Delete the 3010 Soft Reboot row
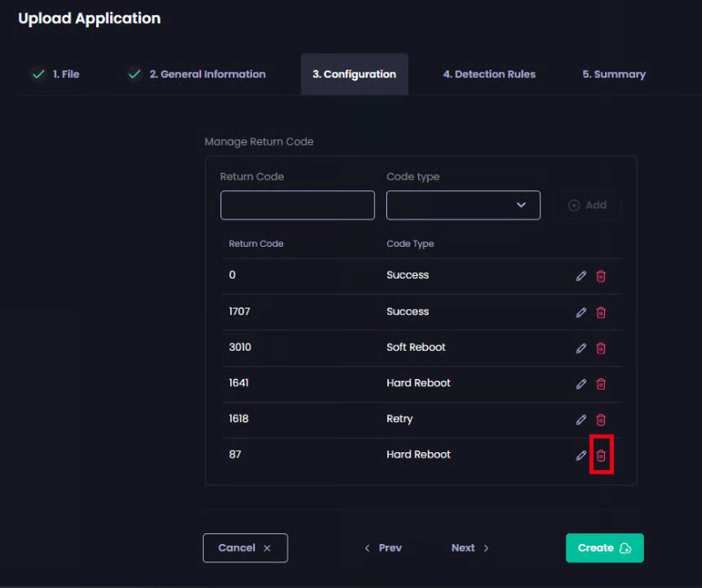The image size is (702, 588). (x=601, y=348)
